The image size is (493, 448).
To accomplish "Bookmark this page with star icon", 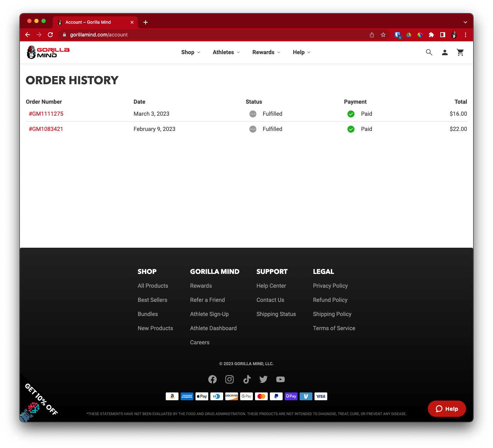I will tap(383, 35).
